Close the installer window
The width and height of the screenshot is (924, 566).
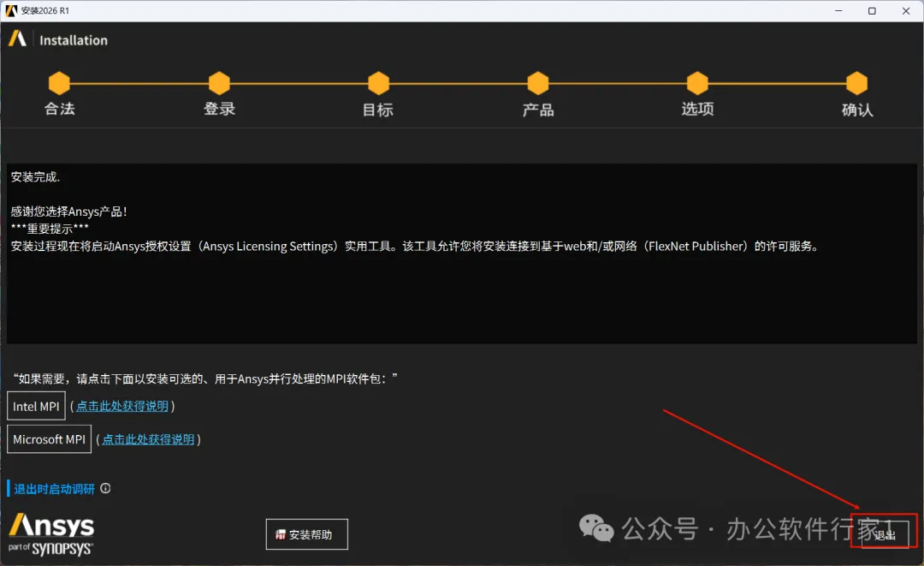[906, 10]
